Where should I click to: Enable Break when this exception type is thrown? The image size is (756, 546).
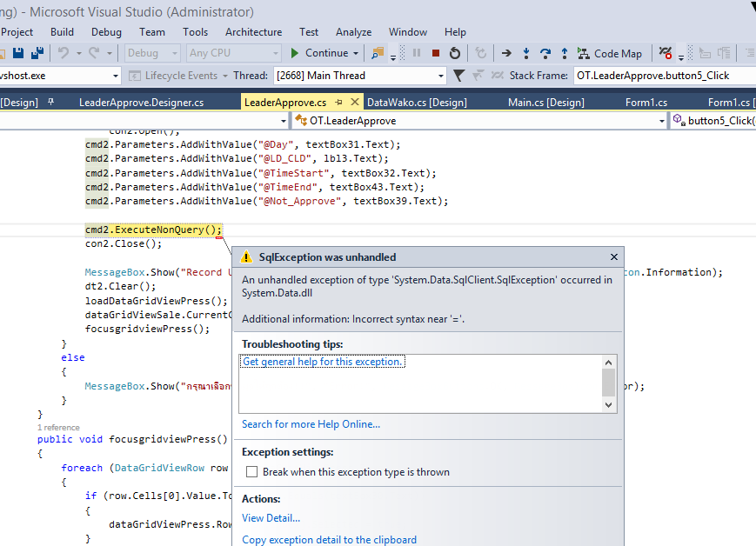[x=251, y=472]
